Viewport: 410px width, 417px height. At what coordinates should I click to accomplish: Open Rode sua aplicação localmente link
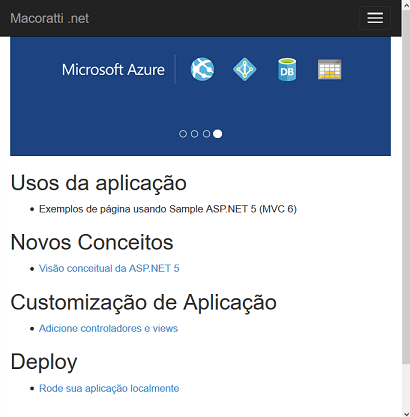click(x=109, y=388)
